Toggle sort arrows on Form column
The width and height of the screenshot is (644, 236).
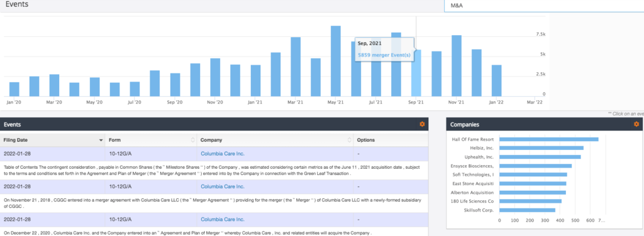[193, 140]
